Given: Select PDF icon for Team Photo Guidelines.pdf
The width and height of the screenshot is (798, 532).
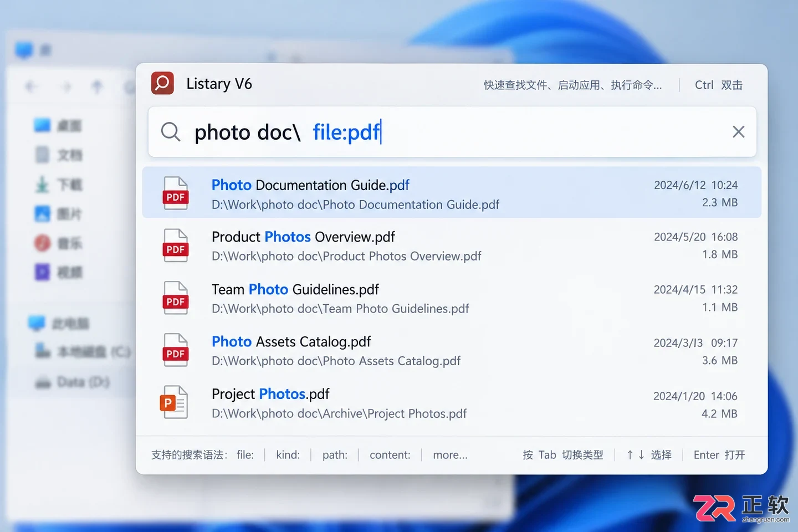Looking at the screenshot, I should pos(176,298).
